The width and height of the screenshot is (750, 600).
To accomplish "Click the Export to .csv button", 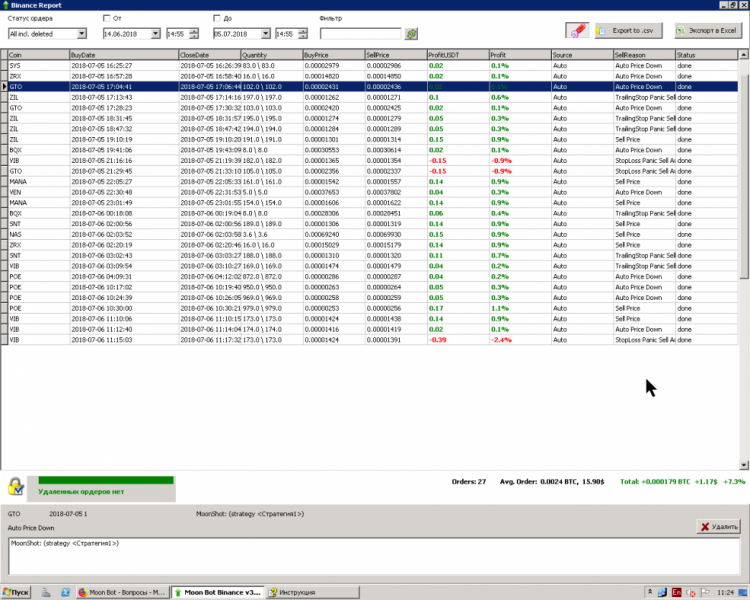I will [x=629, y=31].
